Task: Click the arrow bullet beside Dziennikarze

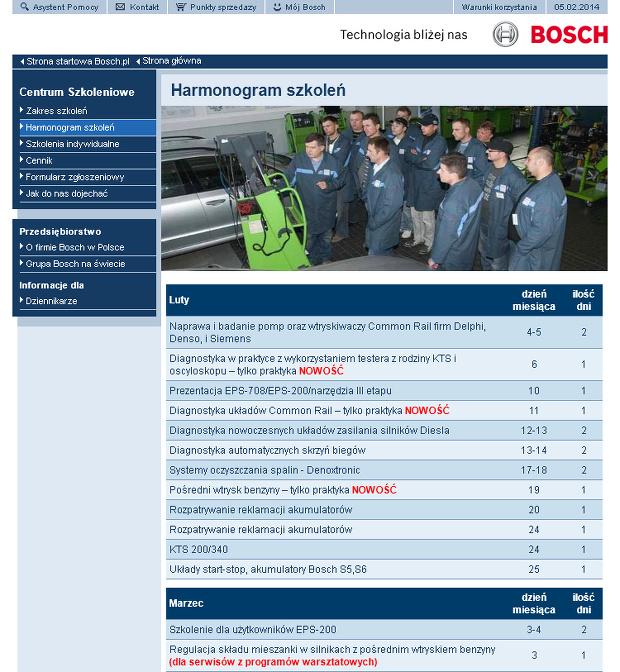Action: tap(21, 300)
